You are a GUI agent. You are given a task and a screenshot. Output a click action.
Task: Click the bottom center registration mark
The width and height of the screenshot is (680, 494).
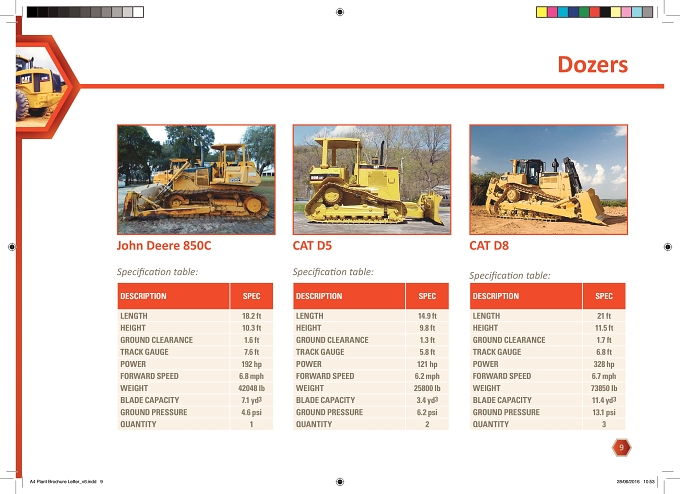340,481
